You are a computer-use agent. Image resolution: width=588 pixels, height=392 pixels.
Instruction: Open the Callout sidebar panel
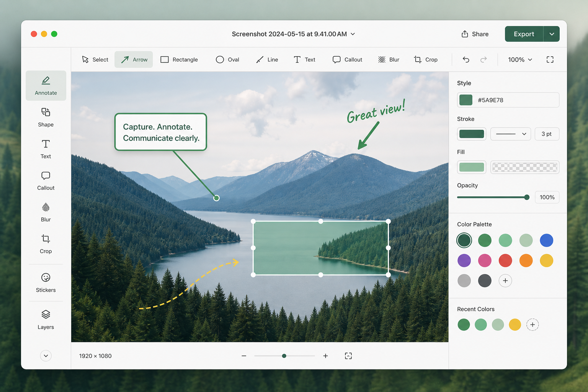pyautogui.click(x=46, y=181)
